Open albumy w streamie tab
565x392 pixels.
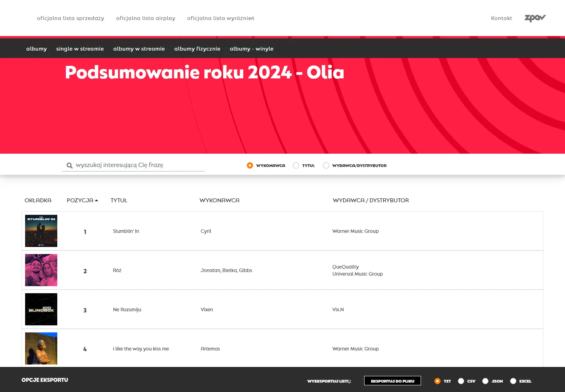point(139,49)
